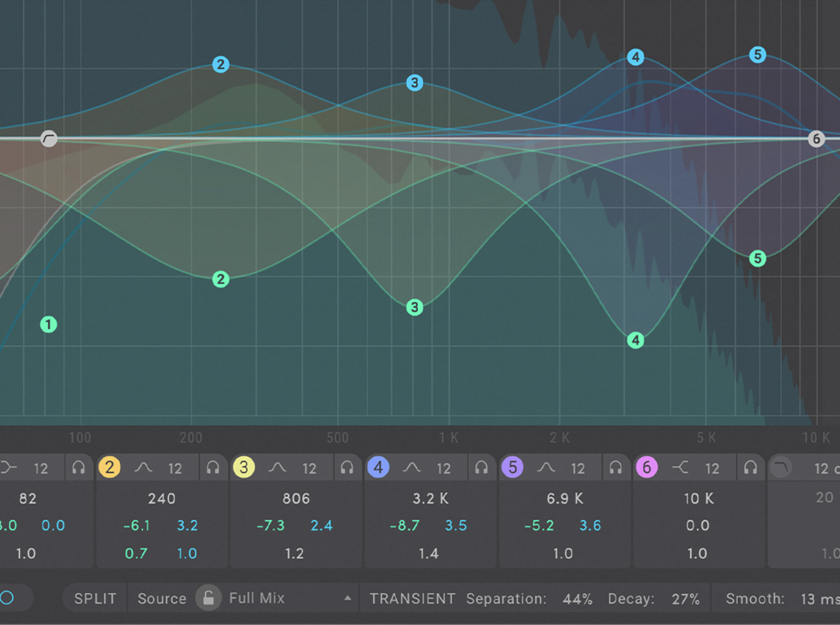Change band 6 shelf filter shape icon
The width and height of the screenshot is (840, 625).
coord(680,468)
